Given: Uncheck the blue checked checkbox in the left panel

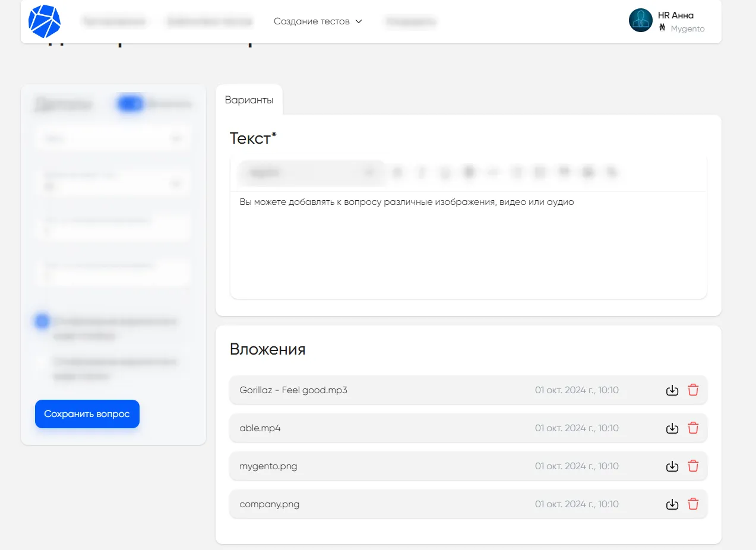Looking at the screenshot, I should pos(42,321).
